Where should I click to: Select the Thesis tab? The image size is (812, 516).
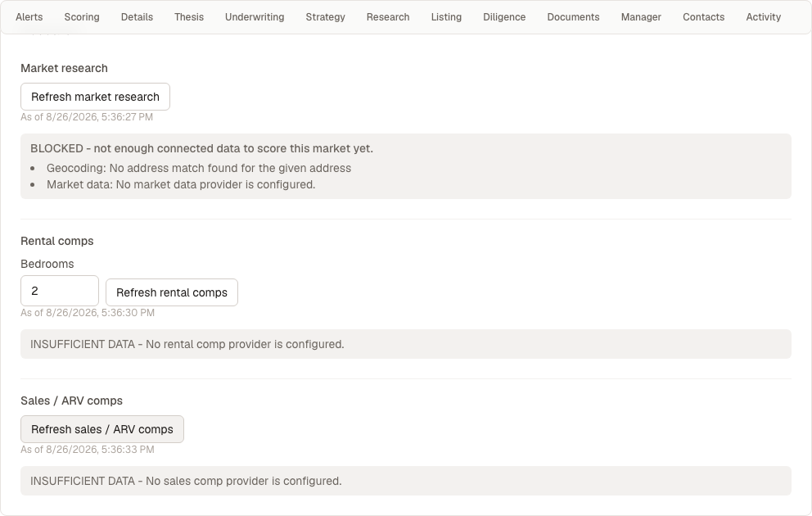[189, 17]
